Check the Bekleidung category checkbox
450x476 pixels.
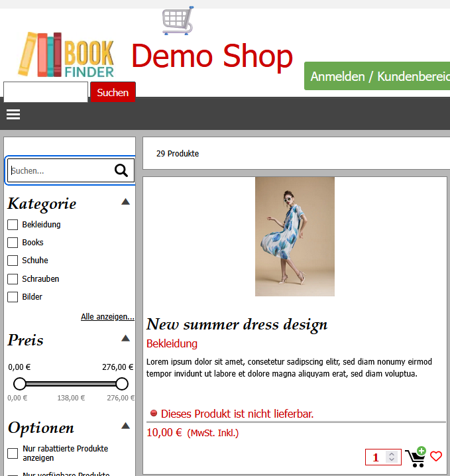click(13, 225)
